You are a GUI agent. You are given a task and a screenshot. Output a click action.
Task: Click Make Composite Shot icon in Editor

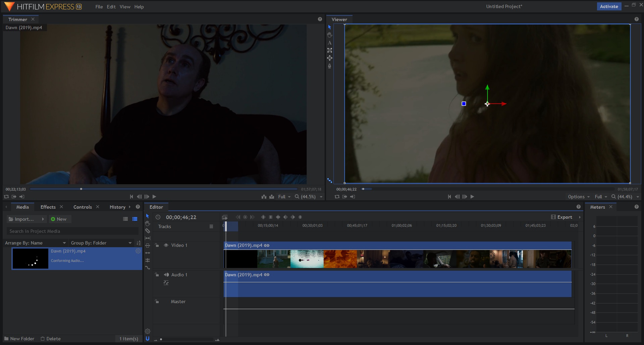pyautogui.click(x=225, y=217)
